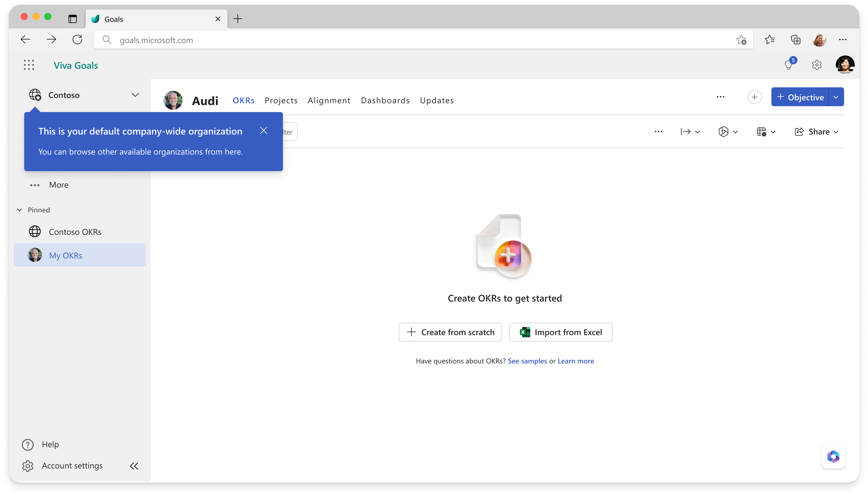
Task: Expand the OKR view layout dropdown
Action: tap(766, 132)
